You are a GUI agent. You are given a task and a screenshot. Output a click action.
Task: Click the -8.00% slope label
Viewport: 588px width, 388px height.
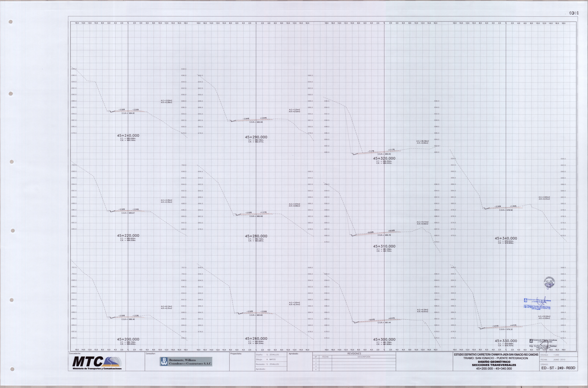coord(370,233)
